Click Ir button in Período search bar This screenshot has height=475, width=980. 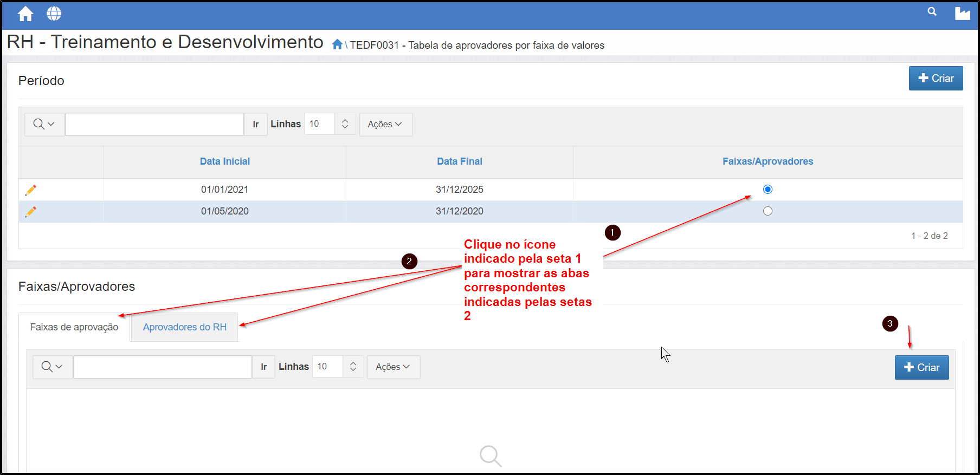256,124
